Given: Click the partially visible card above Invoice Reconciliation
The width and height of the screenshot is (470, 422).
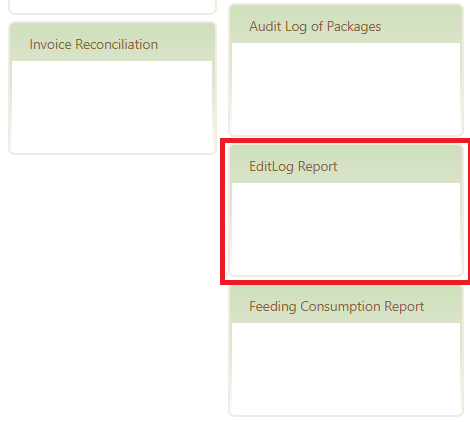Looking at the screenshot, I should [112, 6].
